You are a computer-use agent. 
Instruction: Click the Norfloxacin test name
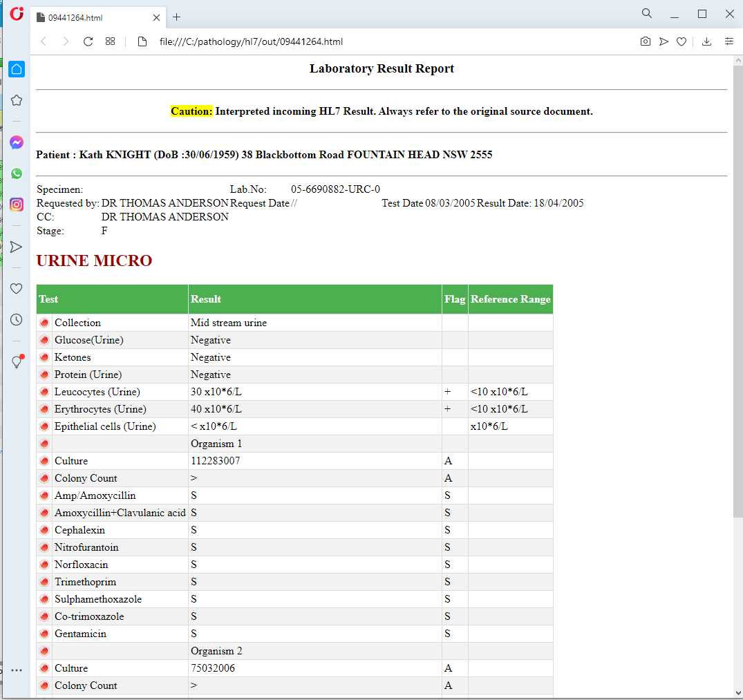point(81,565)
